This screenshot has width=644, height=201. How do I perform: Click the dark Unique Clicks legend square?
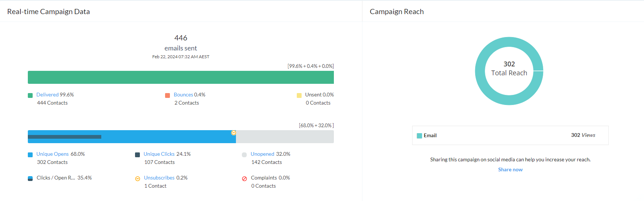(138, 155)
